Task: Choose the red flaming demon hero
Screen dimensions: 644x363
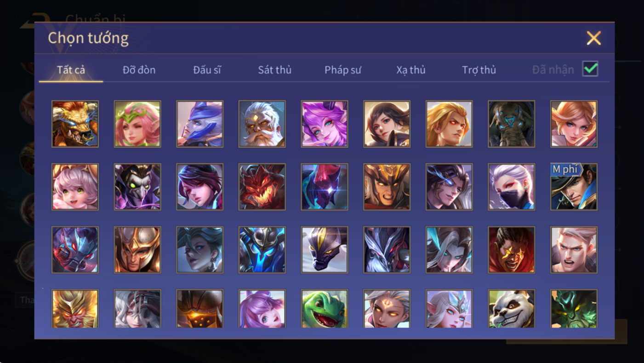Action: [x=262, y=187]
